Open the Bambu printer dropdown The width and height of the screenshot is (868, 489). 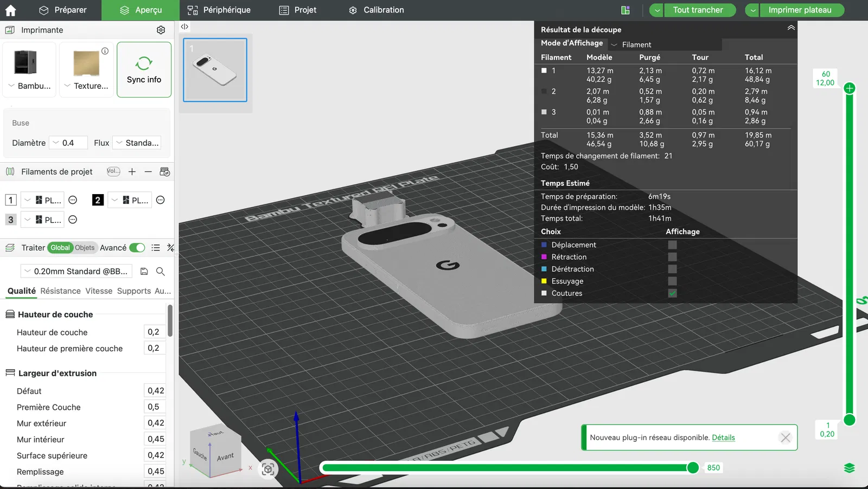[x=29, y=86]
